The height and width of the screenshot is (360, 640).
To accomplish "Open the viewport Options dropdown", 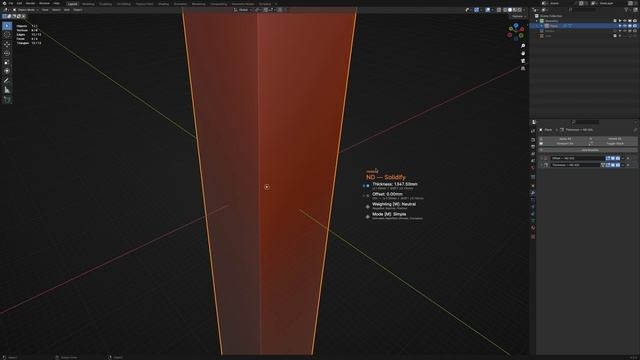I will pos(518,16).
